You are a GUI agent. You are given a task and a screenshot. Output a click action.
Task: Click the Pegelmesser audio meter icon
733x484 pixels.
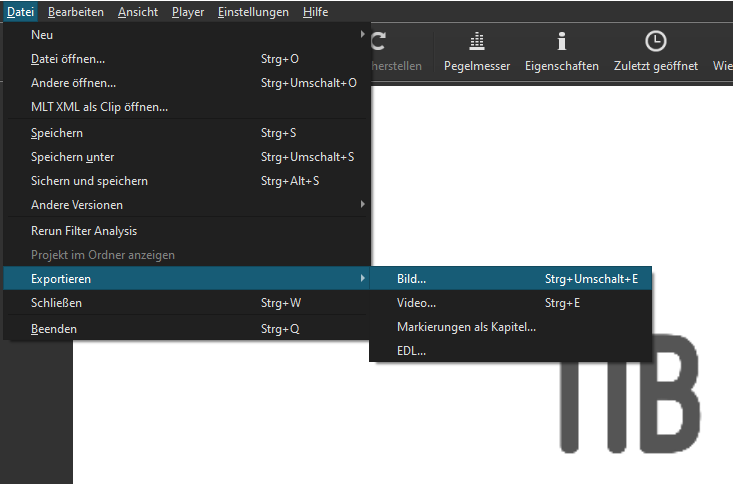(x=477, y=42)
